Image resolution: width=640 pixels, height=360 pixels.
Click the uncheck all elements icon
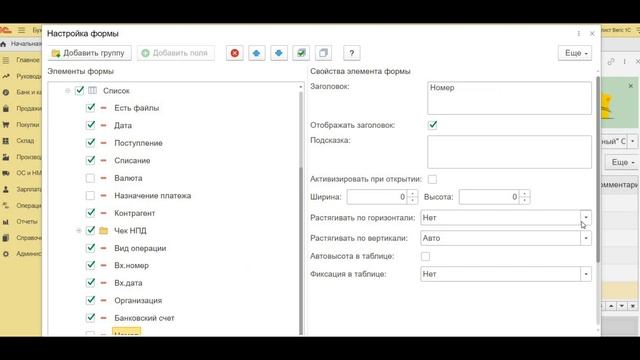(323, 53)
